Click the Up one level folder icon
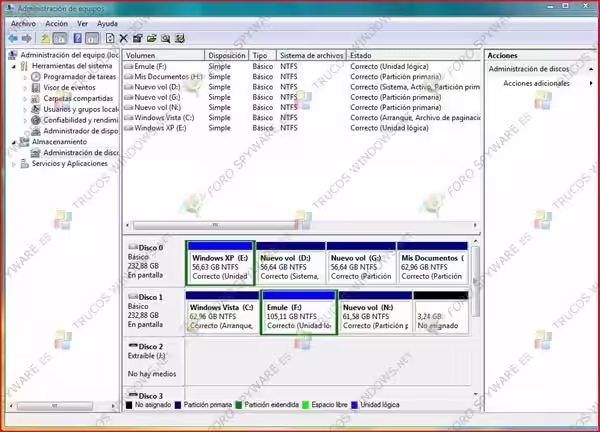The image size is (600, 432). (x=46, y=38)
